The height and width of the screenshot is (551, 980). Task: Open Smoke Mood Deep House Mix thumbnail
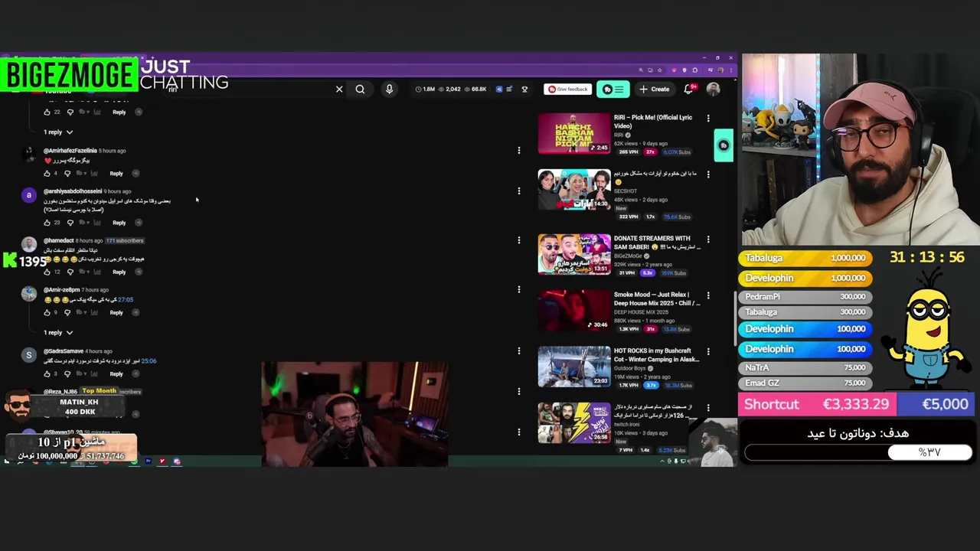(573, 310)
